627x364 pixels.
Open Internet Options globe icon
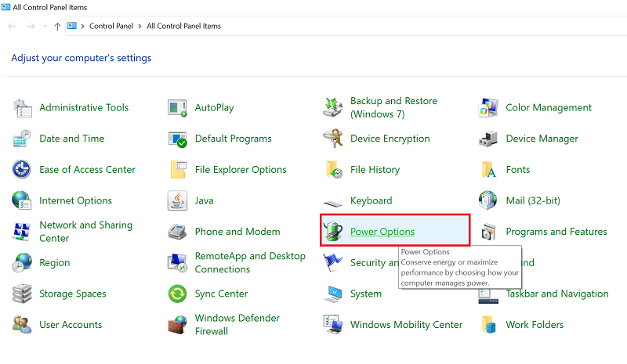(x=22, y=200)
